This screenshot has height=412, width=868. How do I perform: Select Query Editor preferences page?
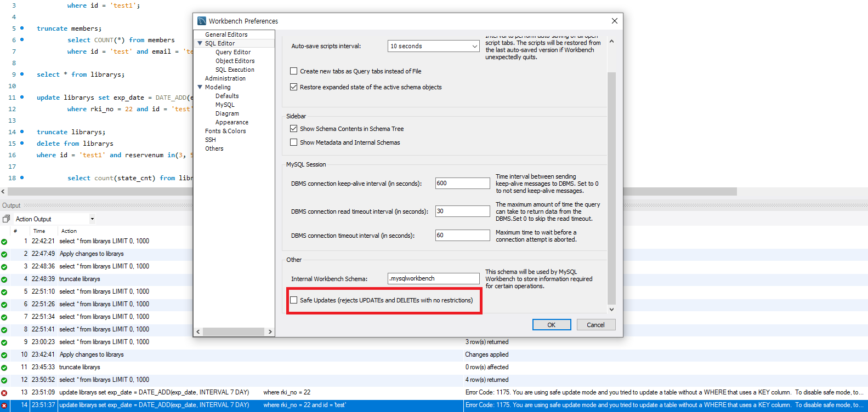pos(233,52)
